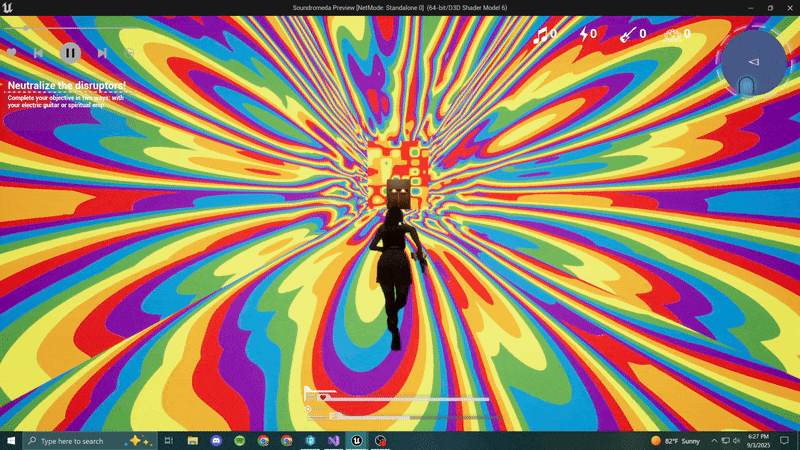Click the heart icon on the health bar
Image resolution: width=800 pixels, height=450 pixels.
click(322, 397)
